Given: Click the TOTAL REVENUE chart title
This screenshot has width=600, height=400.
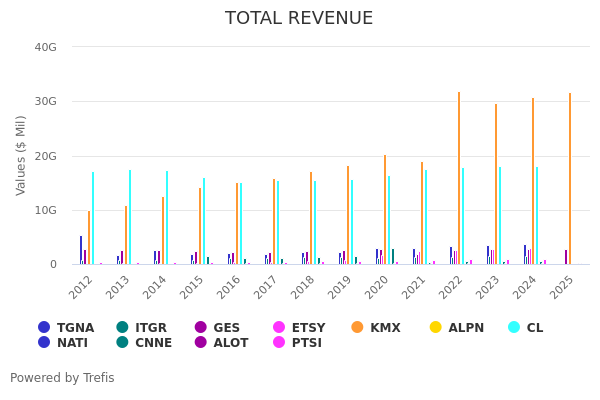Looking at the screenshot, I should (x=299, y=18).
